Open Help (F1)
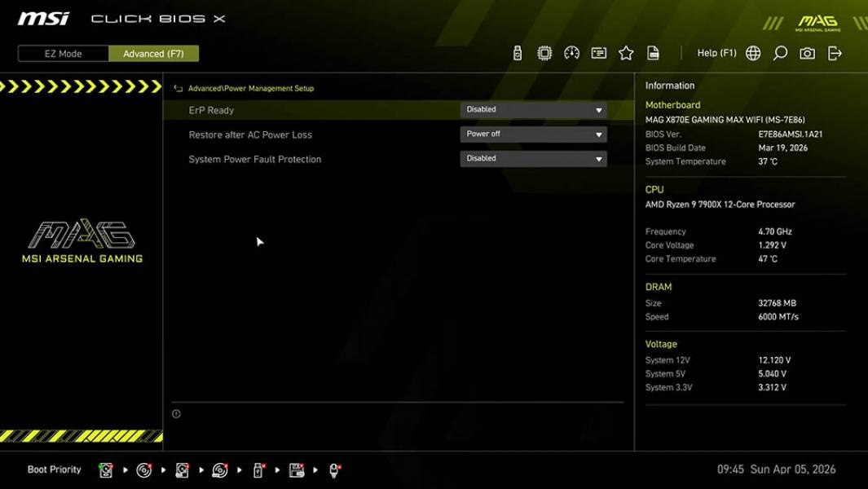868x489 pixels. pyautogui.click(x=715, y=52)
